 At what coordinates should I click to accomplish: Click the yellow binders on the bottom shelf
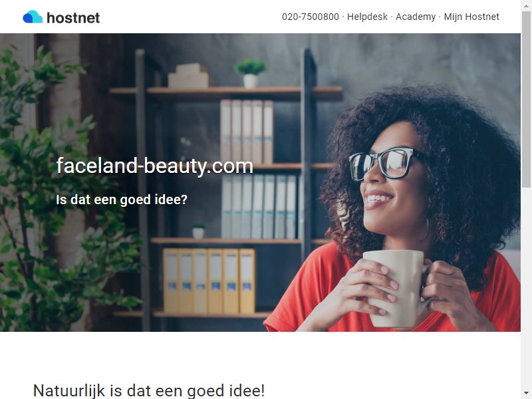[209, 281]
